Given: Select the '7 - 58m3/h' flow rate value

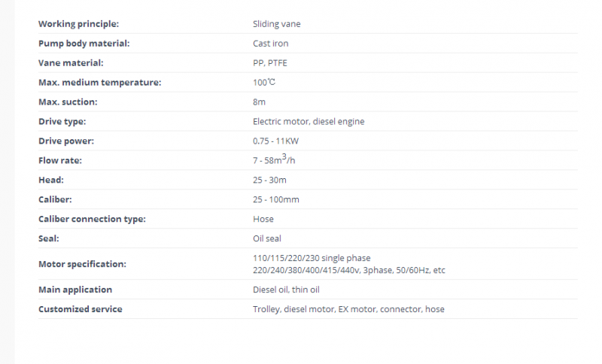Looking at the screenshot, I should [x=274, y=159].
